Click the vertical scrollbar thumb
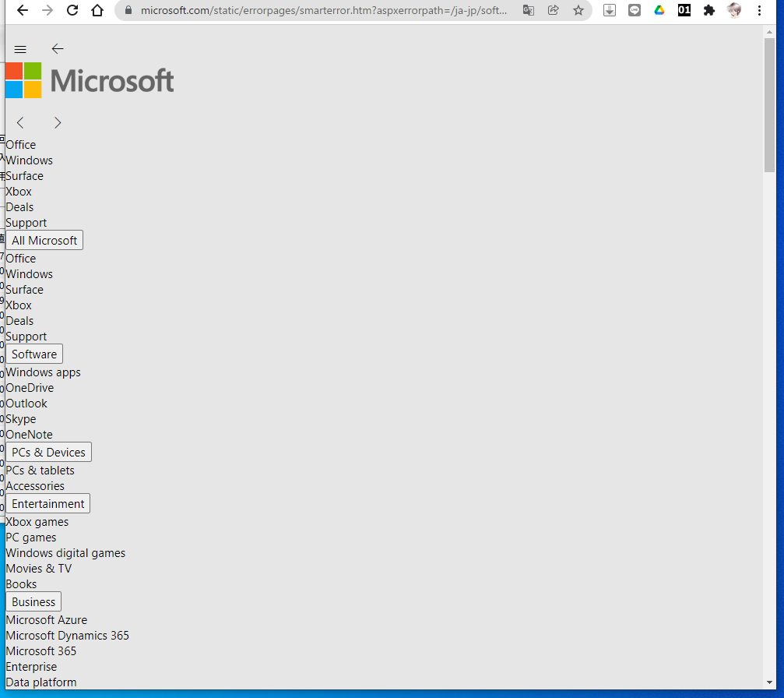The image size is (784, 698). point(769,105)
